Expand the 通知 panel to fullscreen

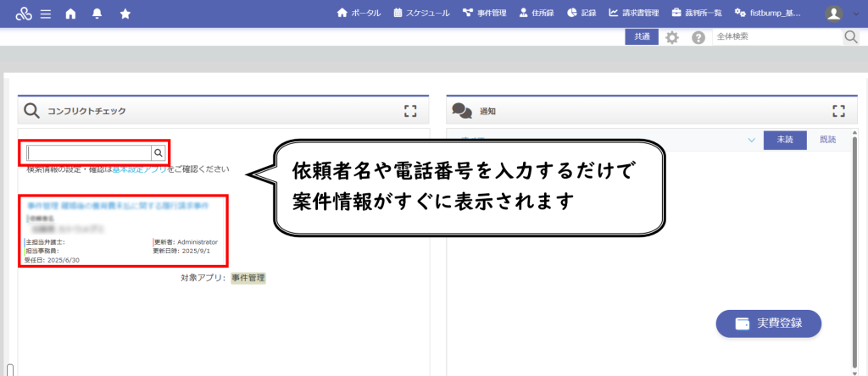point(839,111)
